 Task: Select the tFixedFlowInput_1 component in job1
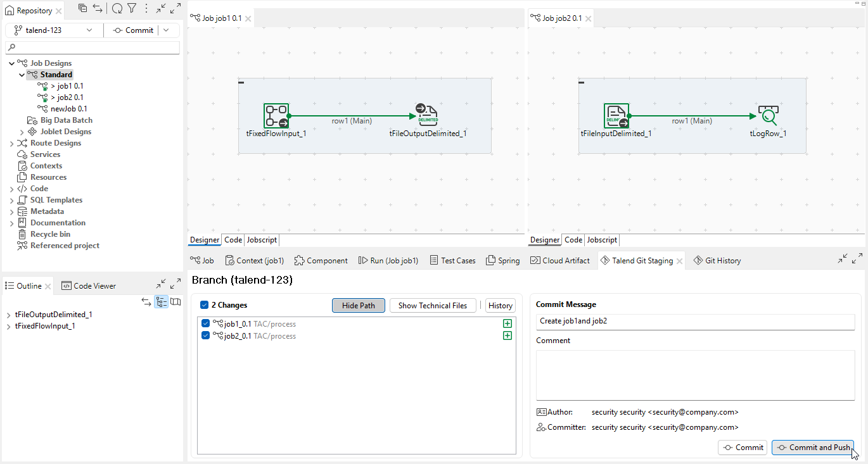pos(276,115)
